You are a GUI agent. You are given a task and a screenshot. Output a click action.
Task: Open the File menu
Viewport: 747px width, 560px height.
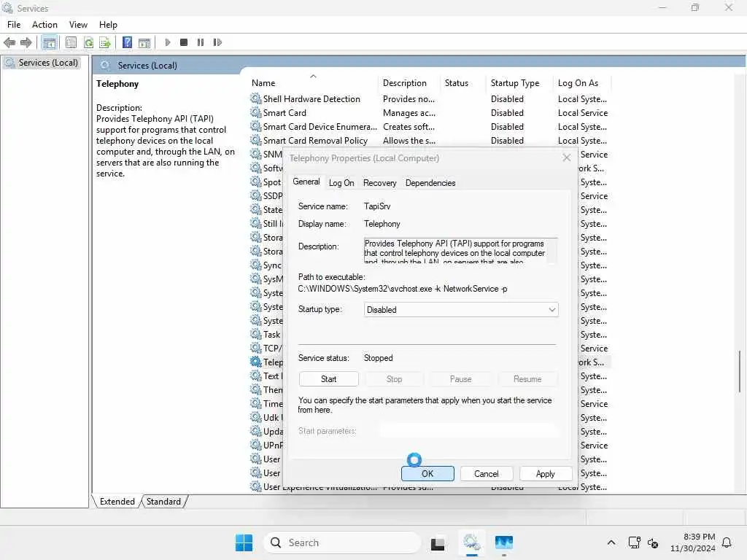14,25
